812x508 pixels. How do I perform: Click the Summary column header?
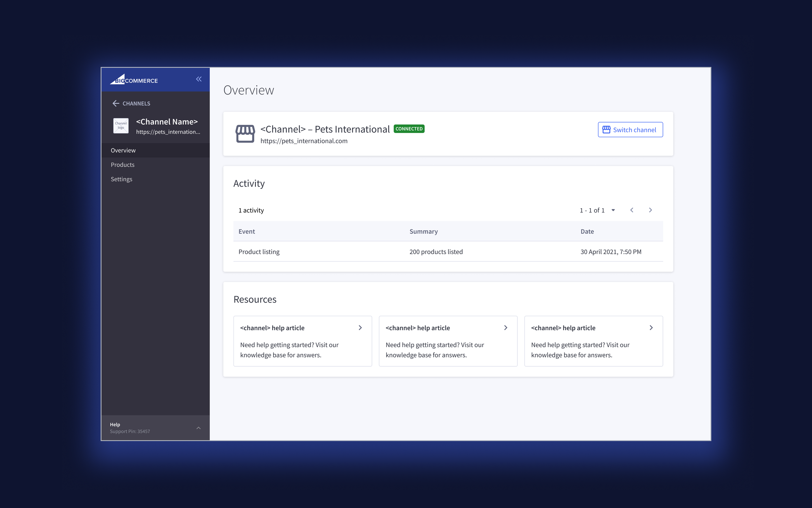pyautogui.click(x=423, y=231)
